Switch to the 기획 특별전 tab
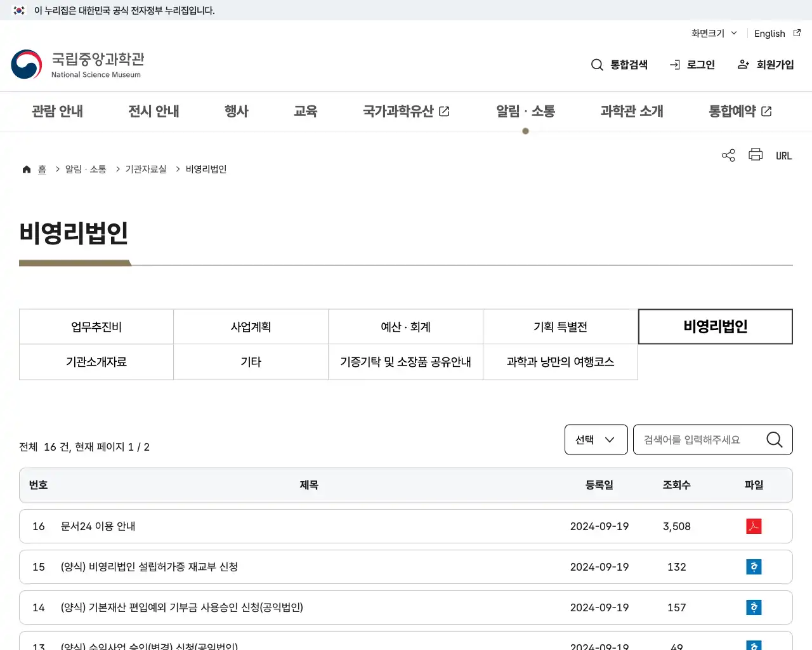The image size is (812, 650). tap(560, 326)
